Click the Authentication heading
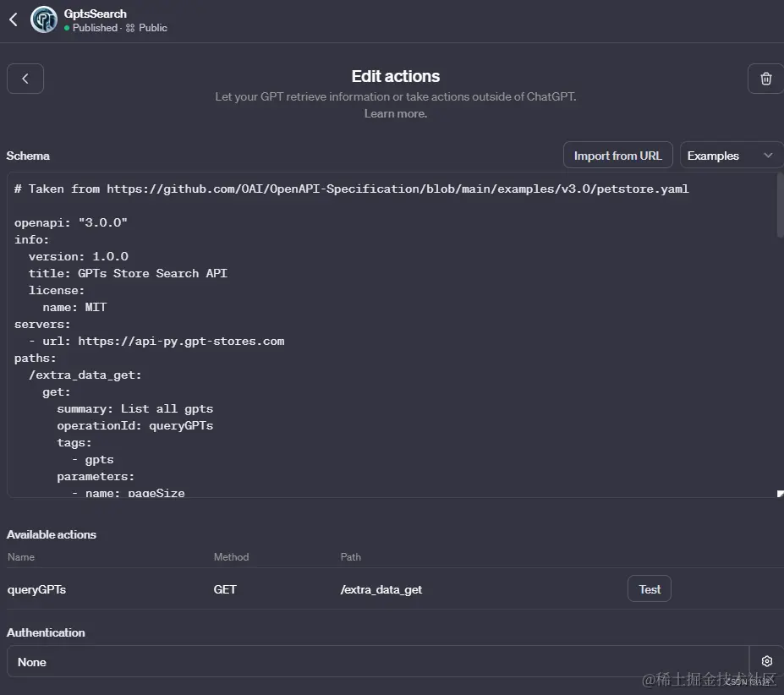Viewport: 784px width, 695px height. [46, 632]
